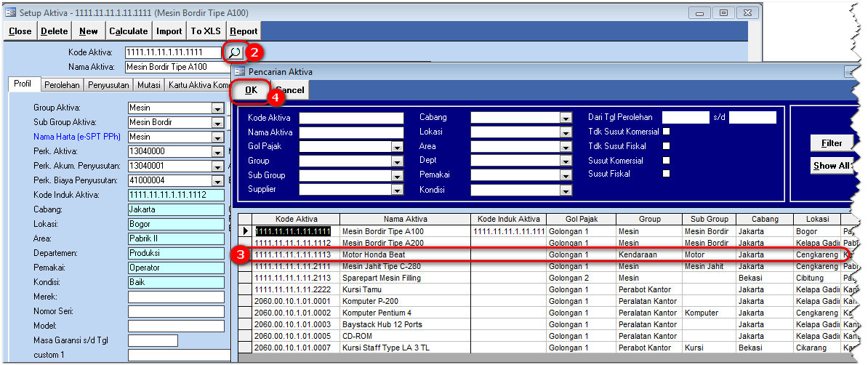Select the row marker arrow of first row

click(246, 231)
